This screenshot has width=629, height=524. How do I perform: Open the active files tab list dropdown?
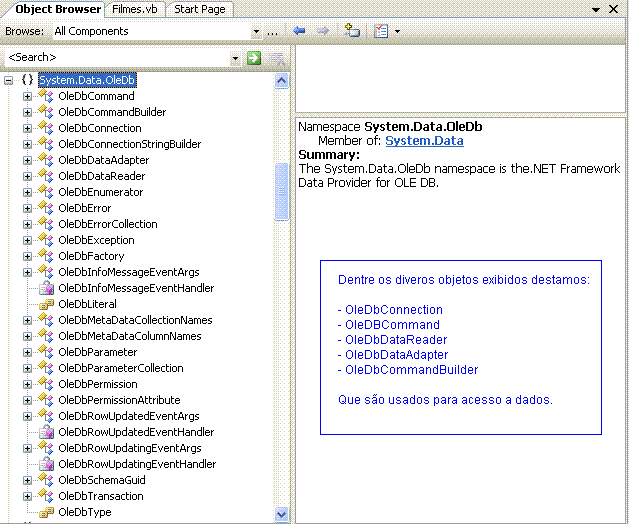pyautogui.click(x=596, y=9)
